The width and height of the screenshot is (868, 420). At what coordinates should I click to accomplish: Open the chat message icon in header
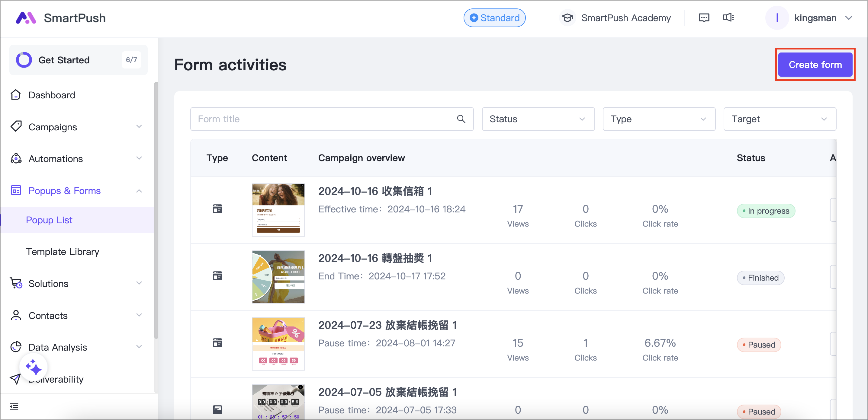(x=704, y=18)
